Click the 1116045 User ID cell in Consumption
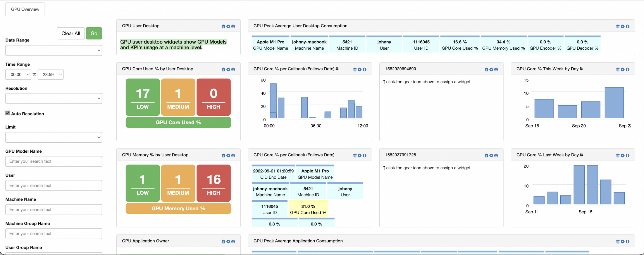The image size is (644, 255). pos(421,45)
